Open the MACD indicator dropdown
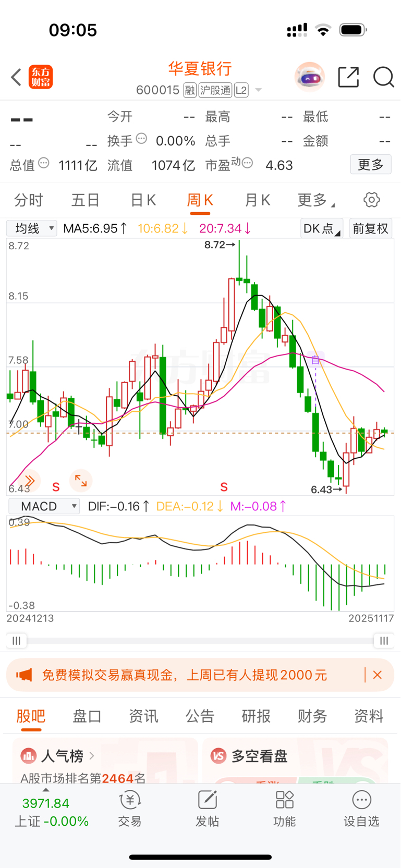The width and height of the screenshot is (401, 868). 44,506
